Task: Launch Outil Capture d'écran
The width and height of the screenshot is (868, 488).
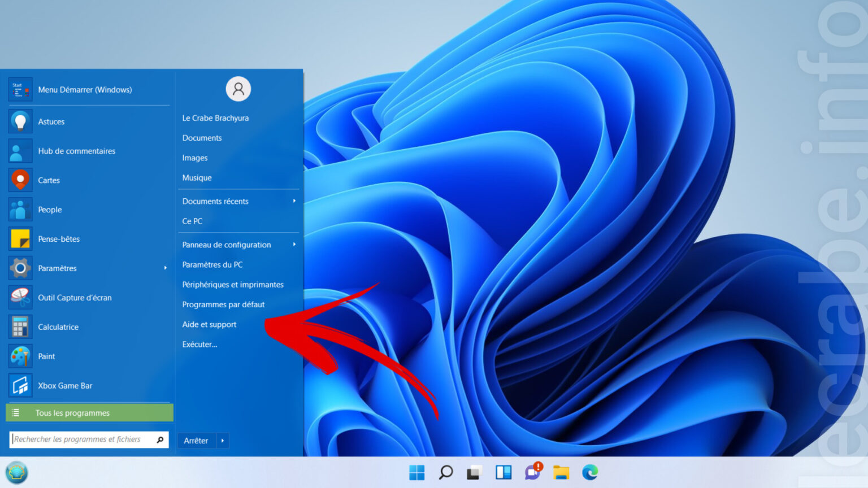Action: click(75, 298)
